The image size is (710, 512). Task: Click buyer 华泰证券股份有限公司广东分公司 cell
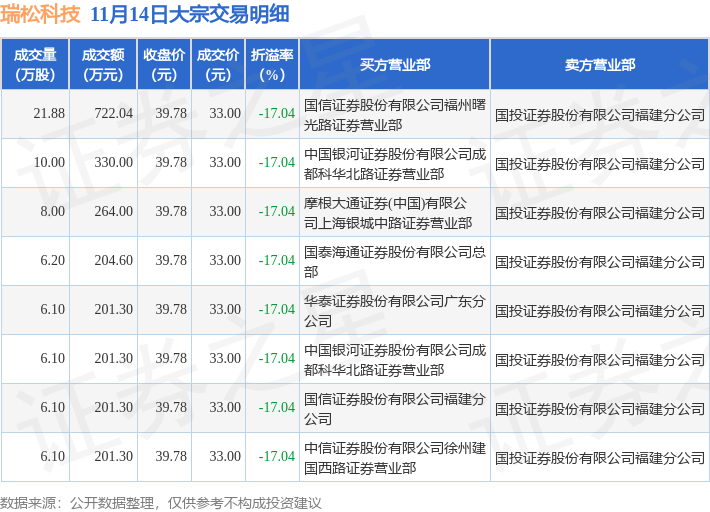[395, 311]
